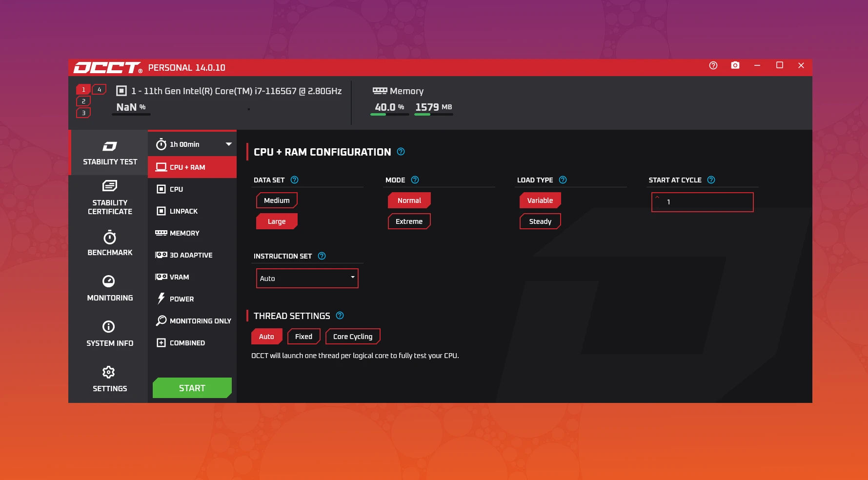
Task: Set load type to Steady
Action: click(x=540, y=221)
